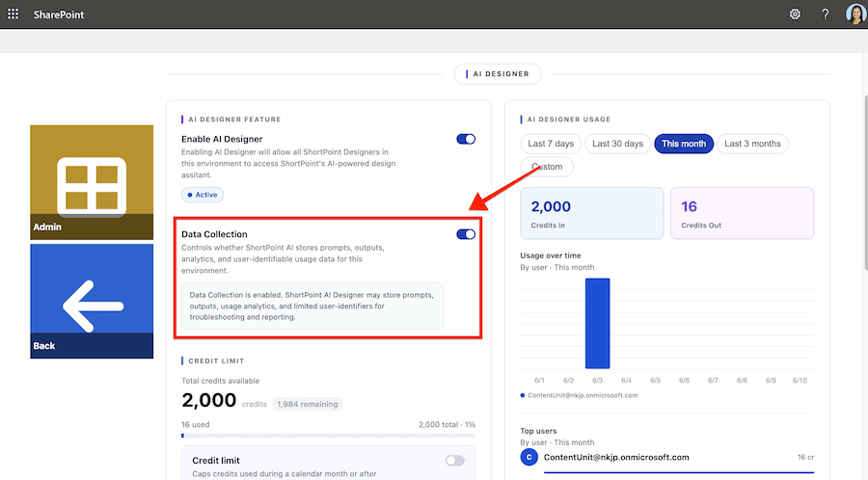The height and width of the screenshot is (480, 868).
Task: Click the 16 Credits Out card
Action: click(x=742, y=213)
